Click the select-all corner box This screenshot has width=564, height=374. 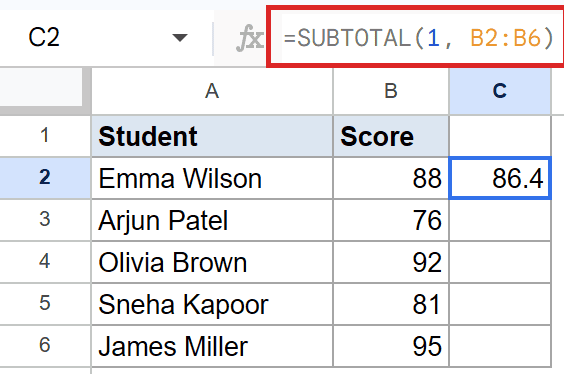tap(42, 88)
